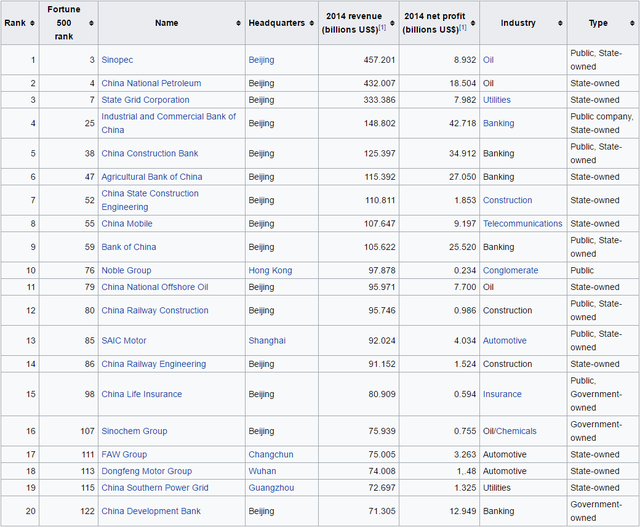This screenshot has height=527, width=640.
Task: Open Agricultural Bank of China link
Action: tap(152, 177)
